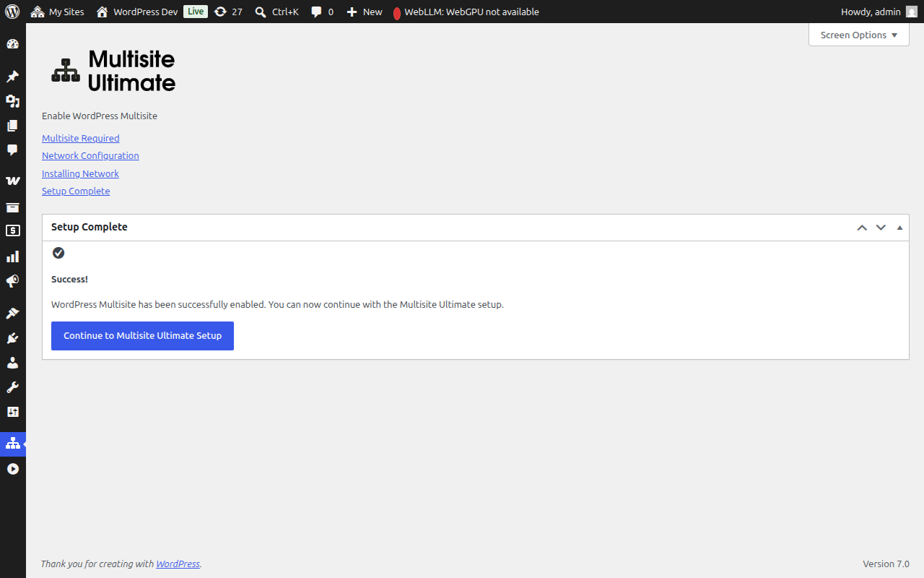Image resolution: width=924 pixels, height=578 pixels.
Task: Open Appearance via the paintbrush icon
Action: (x=12, y=314)
